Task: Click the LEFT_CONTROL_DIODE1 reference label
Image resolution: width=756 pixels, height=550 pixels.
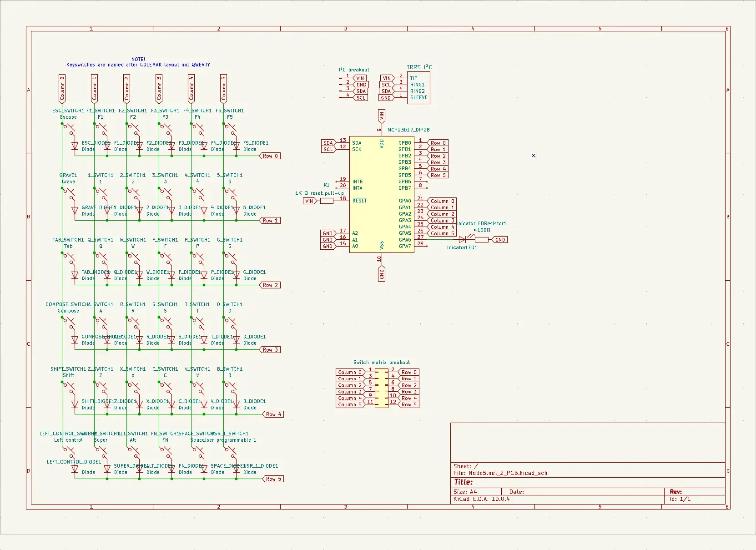Action: click(74, 462)
